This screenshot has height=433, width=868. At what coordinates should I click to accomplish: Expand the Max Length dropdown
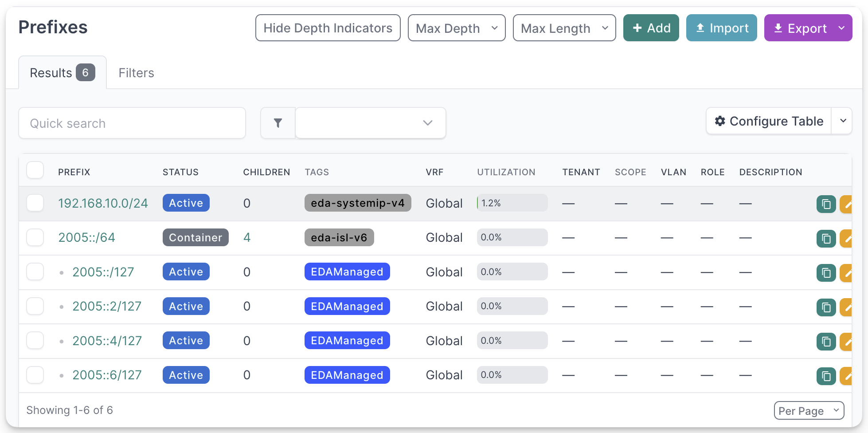pos(564,28)
